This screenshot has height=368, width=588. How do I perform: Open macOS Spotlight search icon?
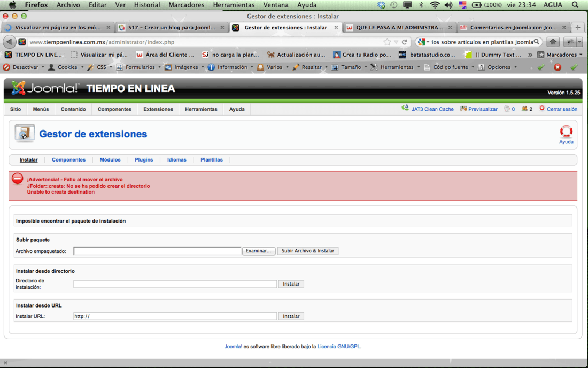[x=575, y=5]
